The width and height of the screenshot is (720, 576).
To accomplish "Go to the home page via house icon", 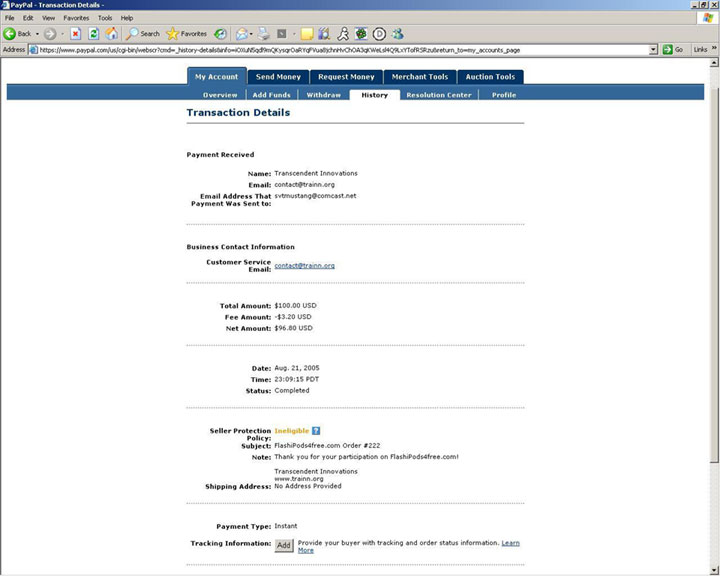I will pyautogui.click(x=112, y=34).
